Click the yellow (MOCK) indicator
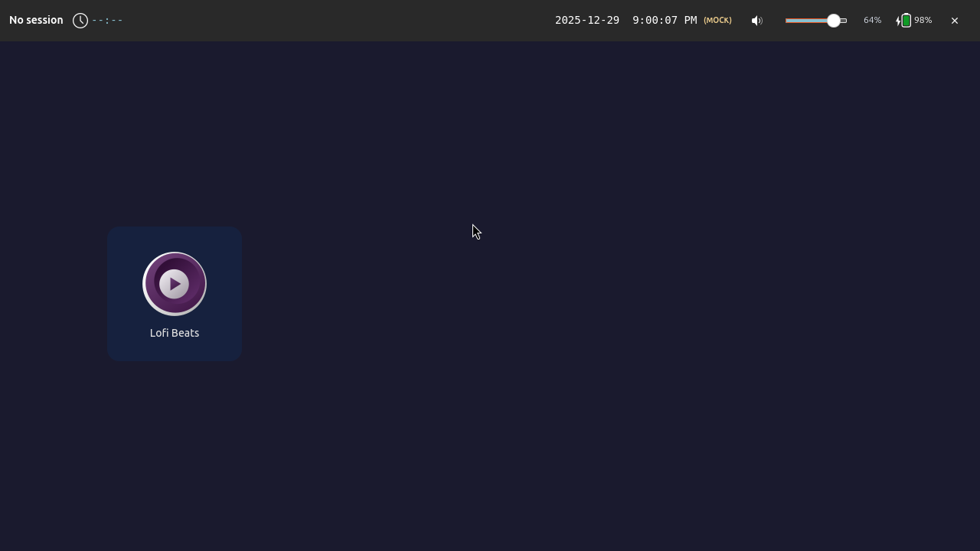This screenshot has width=980, height=551. pyautogui.click(x=717, y=21)
